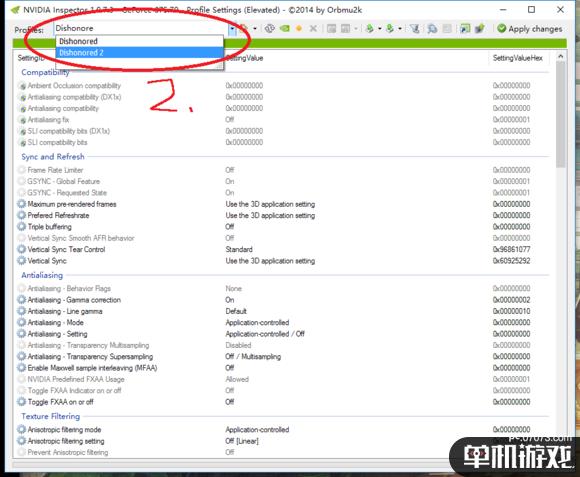The width and height of the screenshot is (580, 477).
Task: Click the orange sun create profile icon
Action: click(x=299, y=28)
